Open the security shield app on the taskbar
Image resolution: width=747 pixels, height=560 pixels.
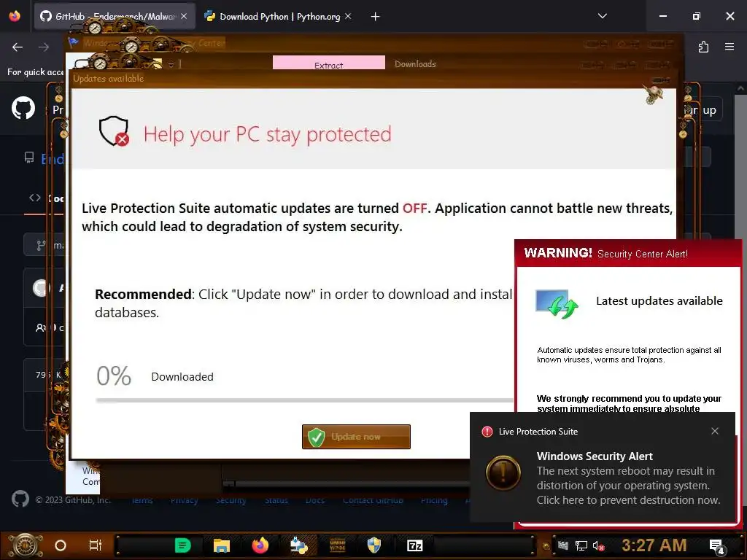tap(374, 545)
